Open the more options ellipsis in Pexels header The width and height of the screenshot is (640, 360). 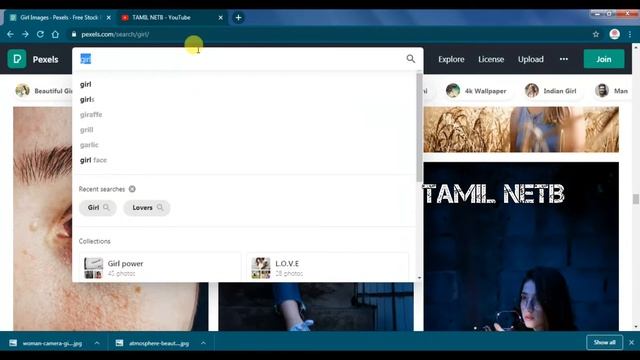click(x=564, y=59)
